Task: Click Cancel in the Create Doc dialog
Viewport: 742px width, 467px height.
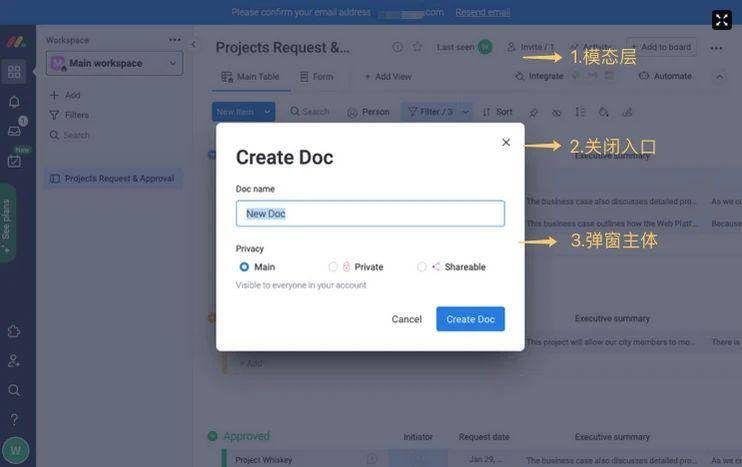Action: click(406, 319)
